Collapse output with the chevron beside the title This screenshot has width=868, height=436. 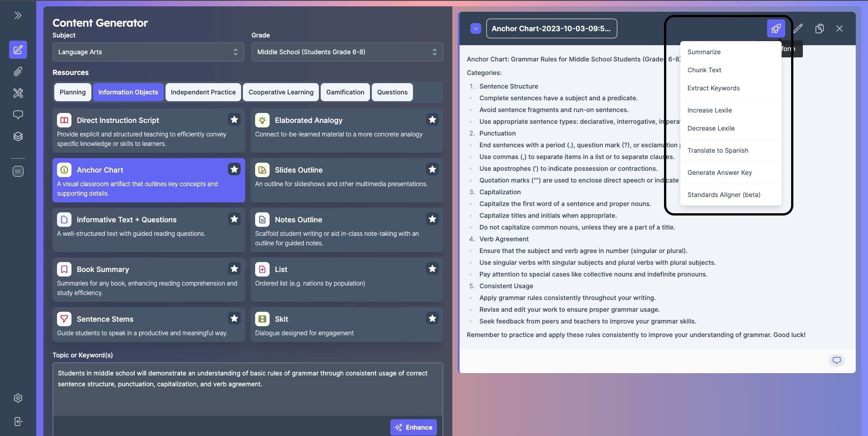(x=475, y=28)
